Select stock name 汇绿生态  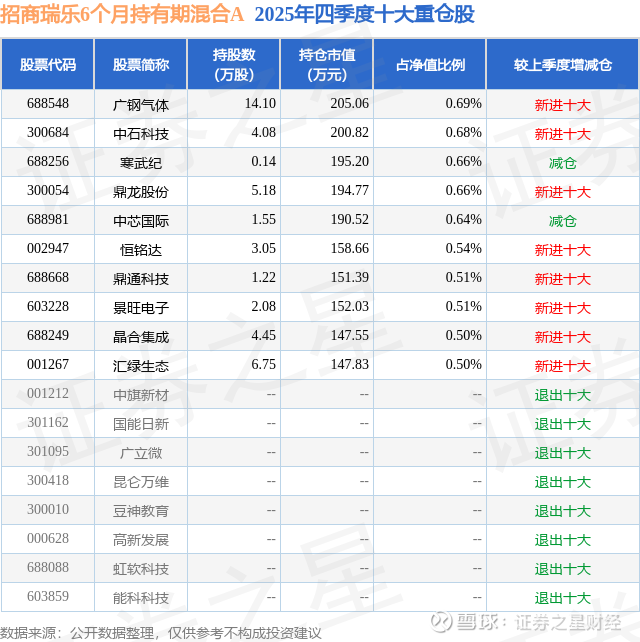coord(141,366)
